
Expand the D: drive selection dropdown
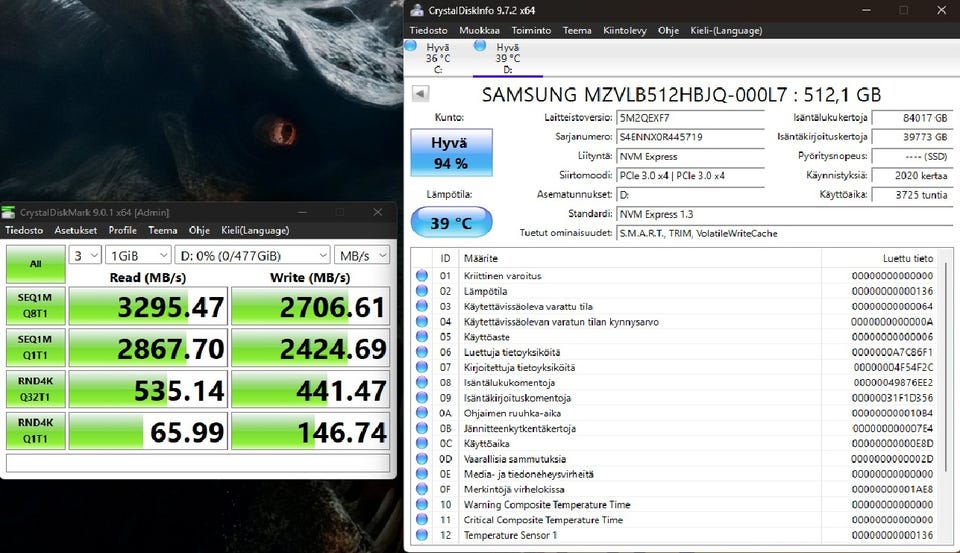point(252,255)
